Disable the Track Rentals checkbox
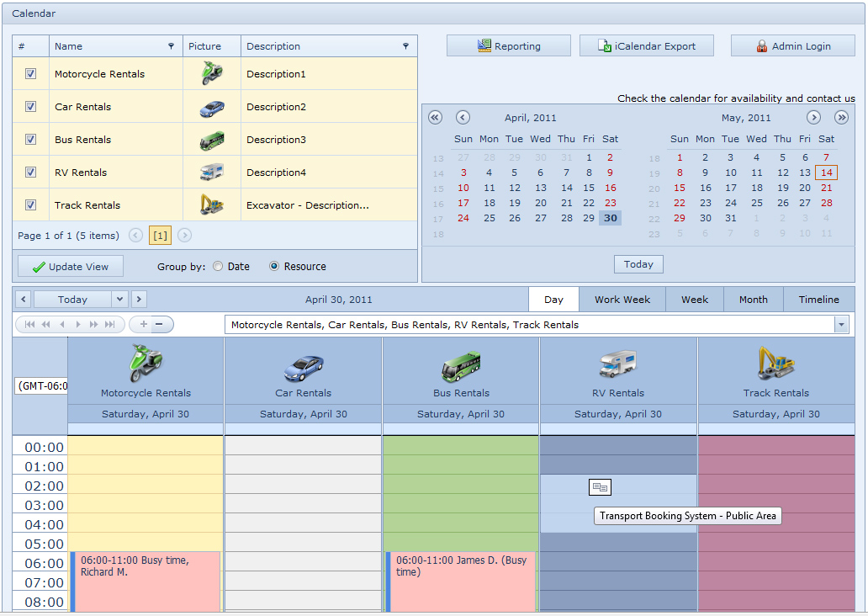This screenshot has height=616, width=868. pyautogui.click(x=30, y=204)
